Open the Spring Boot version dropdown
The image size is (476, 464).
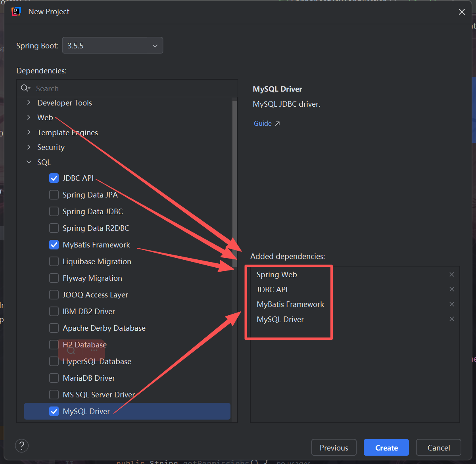[x=113, y=46]
